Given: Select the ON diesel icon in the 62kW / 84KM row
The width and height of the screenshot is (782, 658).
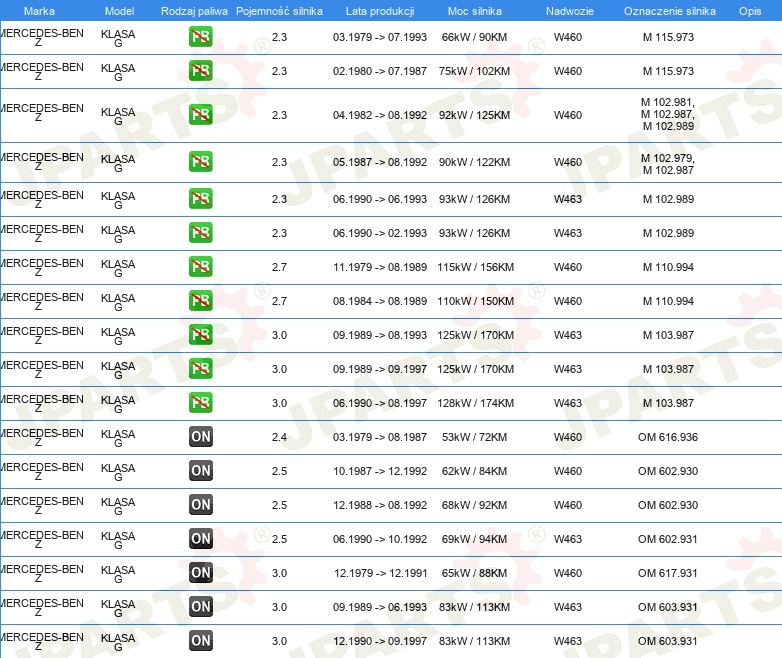Looking at the screenshot, I should coord(200,471).
